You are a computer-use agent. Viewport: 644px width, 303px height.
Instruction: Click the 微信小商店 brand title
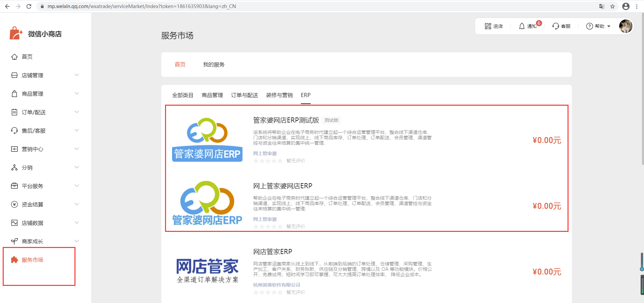[45, 34]
